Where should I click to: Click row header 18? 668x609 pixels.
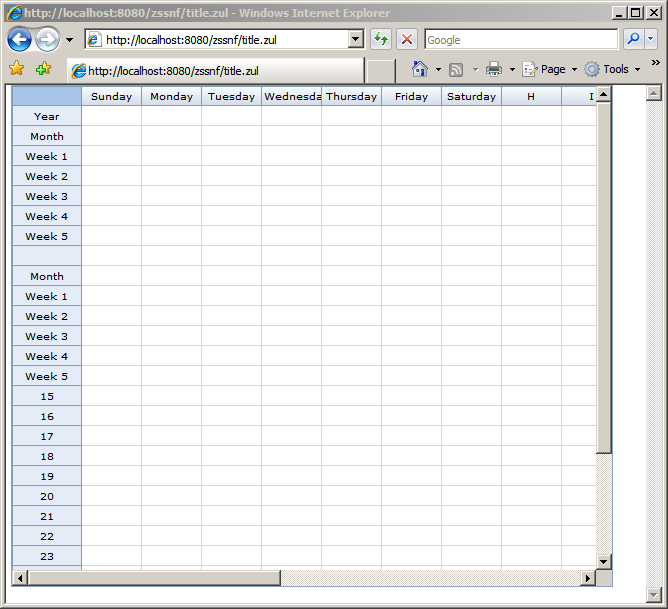(47, 456)
